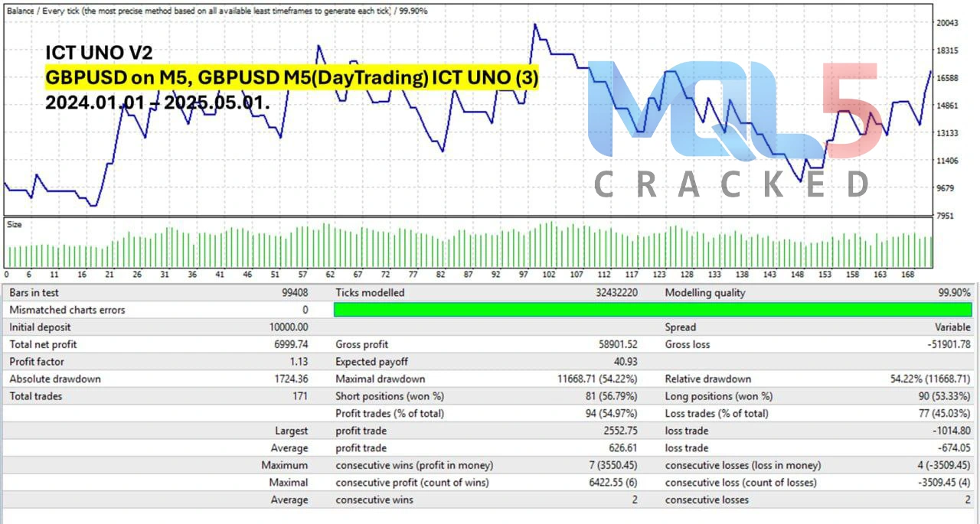
Task: Select the average loss trade value -674.05
Action: point(953,448)
